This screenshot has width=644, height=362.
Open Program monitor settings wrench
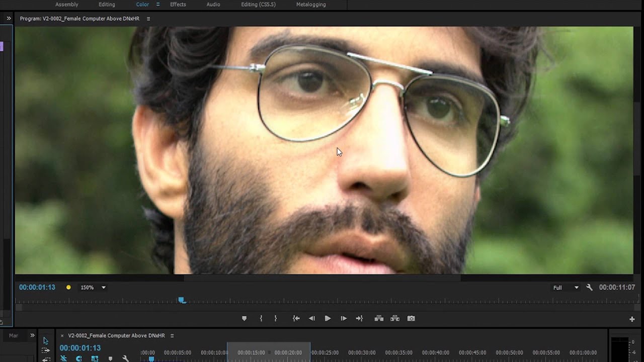(x=589, y=288)
